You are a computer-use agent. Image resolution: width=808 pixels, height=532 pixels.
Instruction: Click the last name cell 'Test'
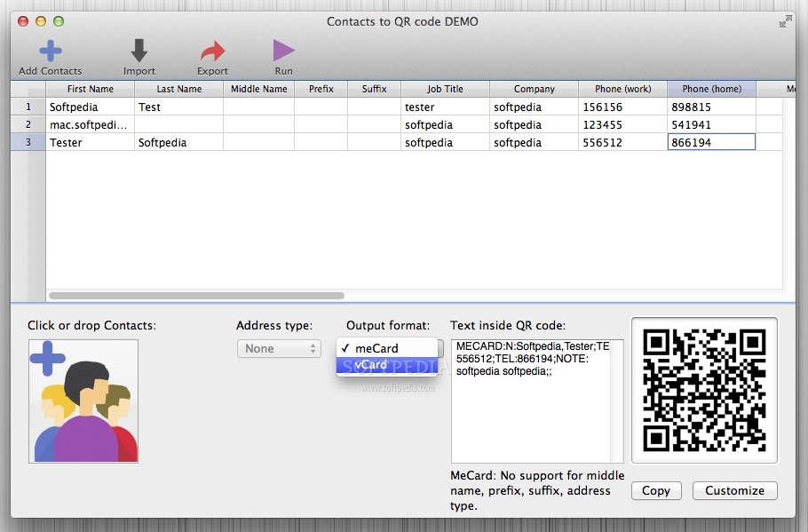click(178, 107)
